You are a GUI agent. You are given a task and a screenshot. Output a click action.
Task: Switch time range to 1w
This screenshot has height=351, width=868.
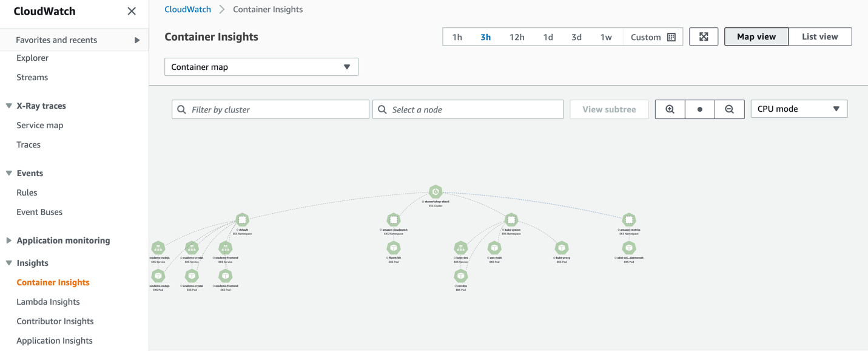[606, 37]
